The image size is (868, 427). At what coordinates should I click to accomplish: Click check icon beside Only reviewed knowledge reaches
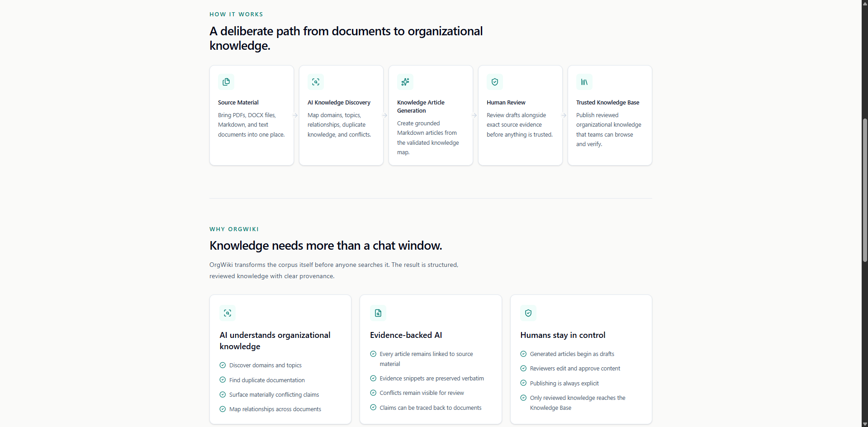coord(523,398)
